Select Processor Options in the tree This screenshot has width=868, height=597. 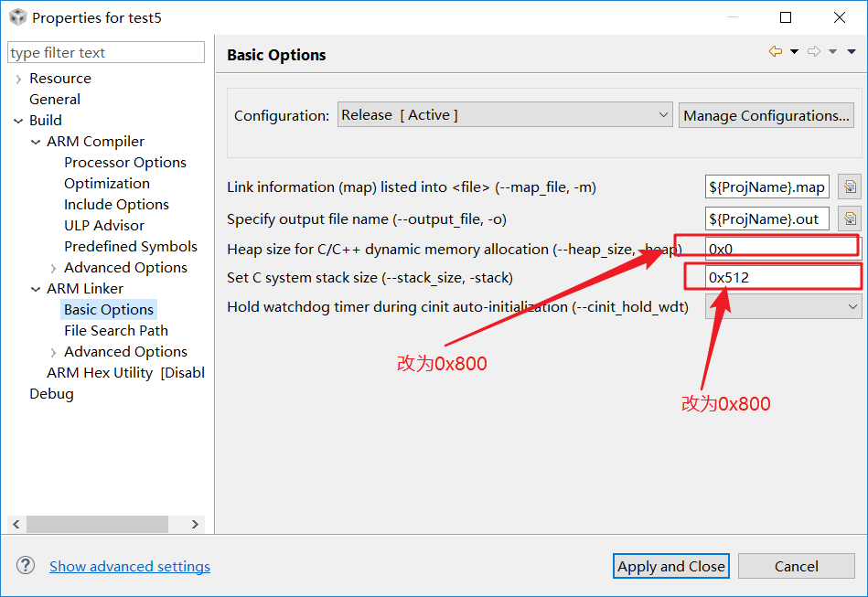coord(124,163)
